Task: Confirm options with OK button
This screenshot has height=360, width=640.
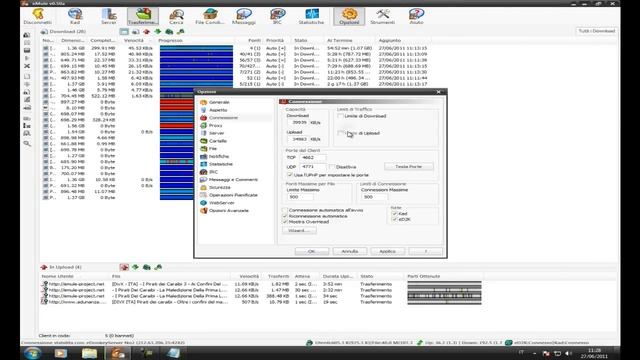Action: click(311, 251)
